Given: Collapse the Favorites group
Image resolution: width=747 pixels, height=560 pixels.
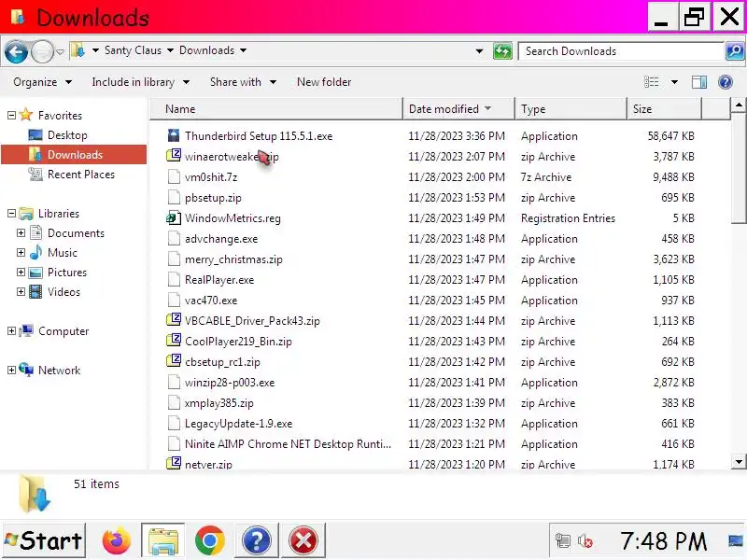Looking at the screenshot, I should (11, 115).
